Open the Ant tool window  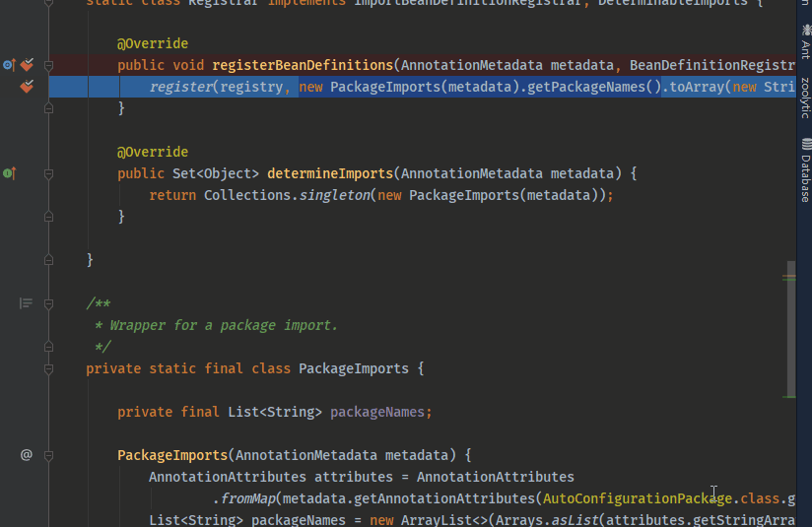point(805,42)
